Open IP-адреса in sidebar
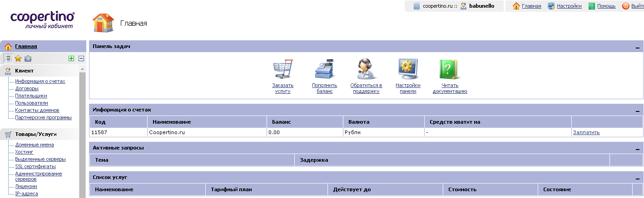 tap(26, 193)
